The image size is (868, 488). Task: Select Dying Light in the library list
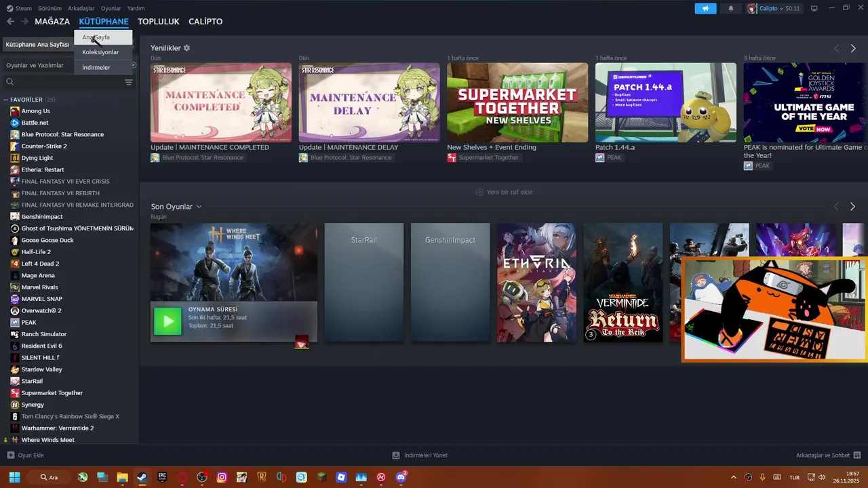[37, 158]
